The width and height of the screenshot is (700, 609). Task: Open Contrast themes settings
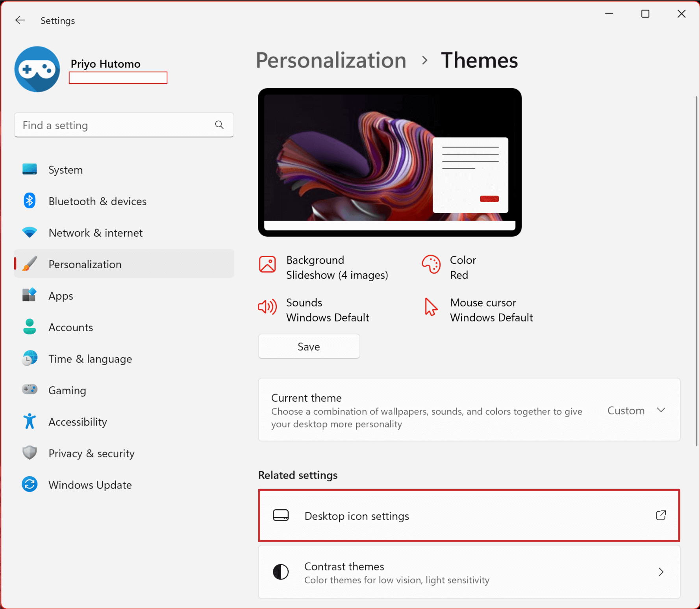469,572
